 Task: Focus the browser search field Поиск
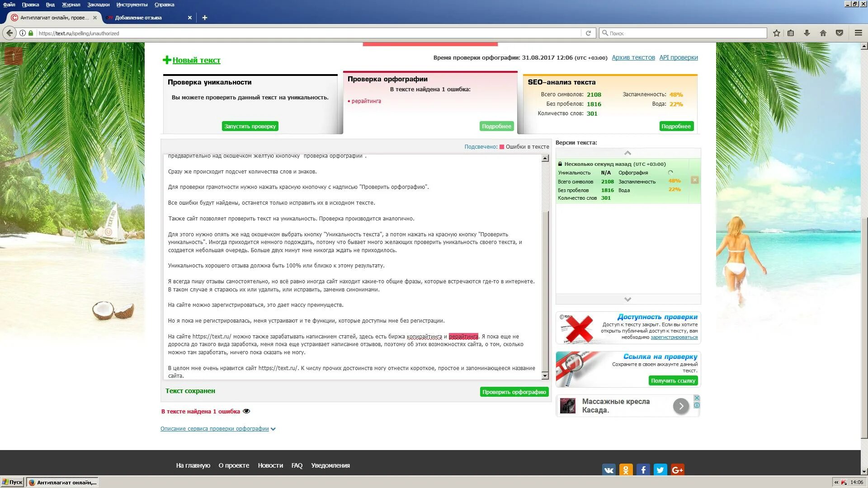(683, 33)
